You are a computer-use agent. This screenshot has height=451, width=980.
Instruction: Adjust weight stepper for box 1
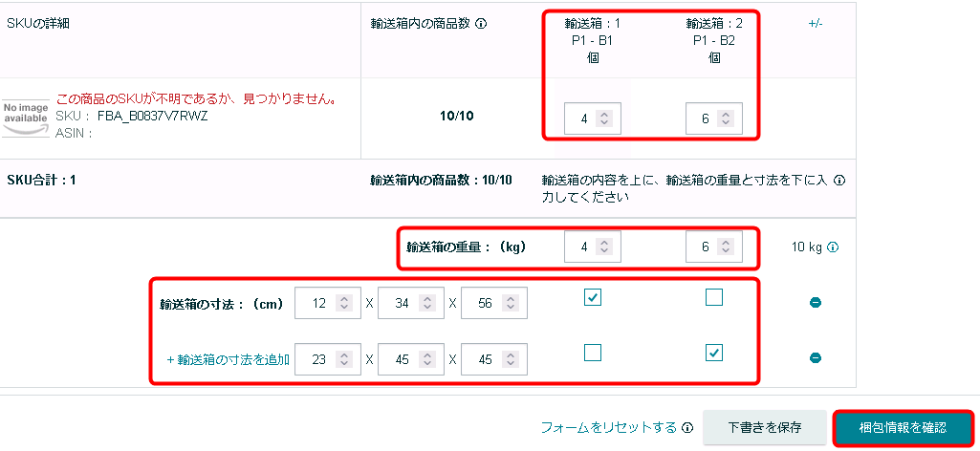click(x=604, y=247)
